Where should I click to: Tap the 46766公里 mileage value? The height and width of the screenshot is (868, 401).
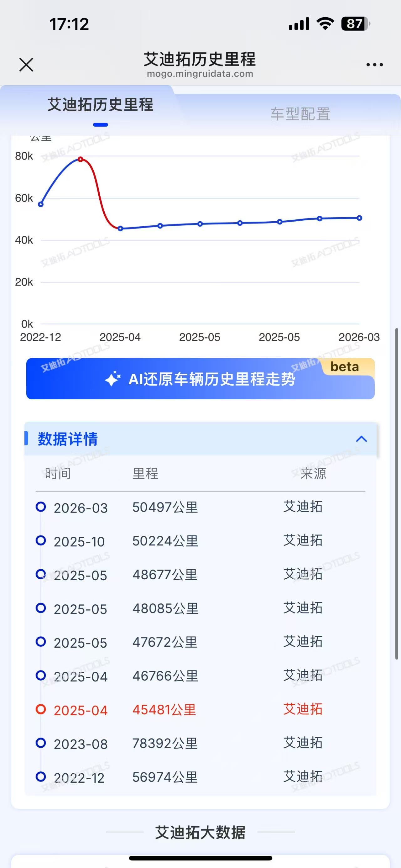point(165,676)
